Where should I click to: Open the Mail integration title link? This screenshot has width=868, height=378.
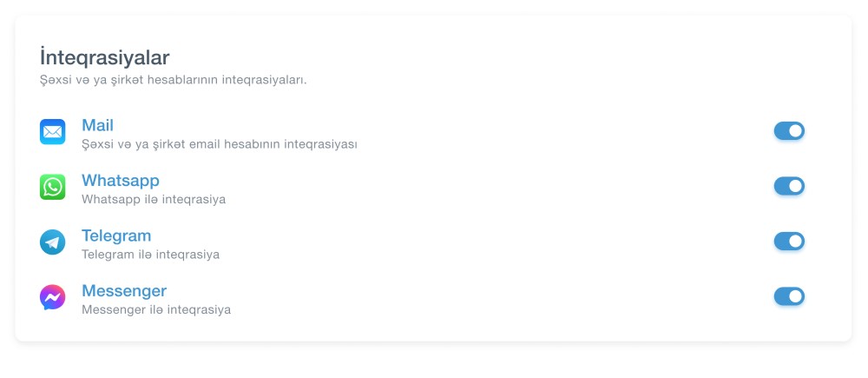pyautogui.click(x=97, y=126)
